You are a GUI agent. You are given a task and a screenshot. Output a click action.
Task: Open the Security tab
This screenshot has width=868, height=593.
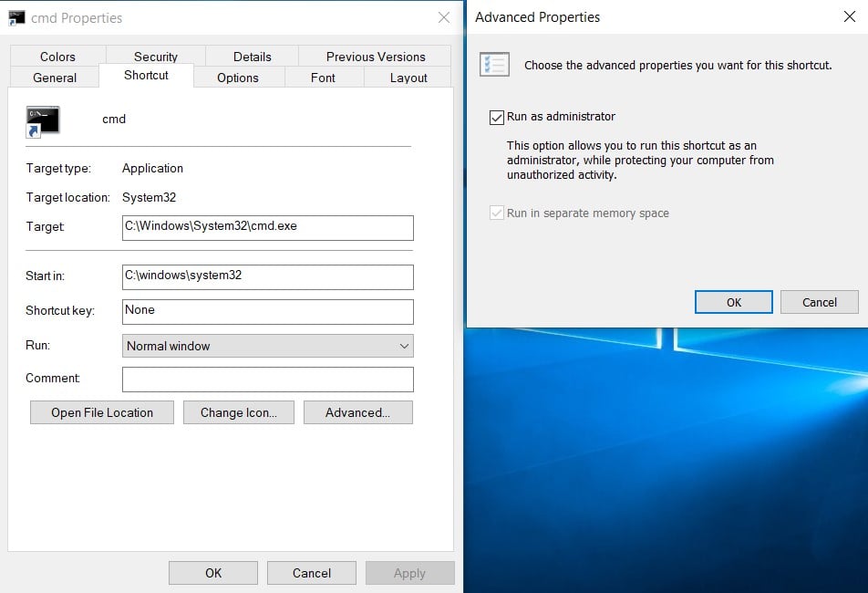click(x=156, y=57)
